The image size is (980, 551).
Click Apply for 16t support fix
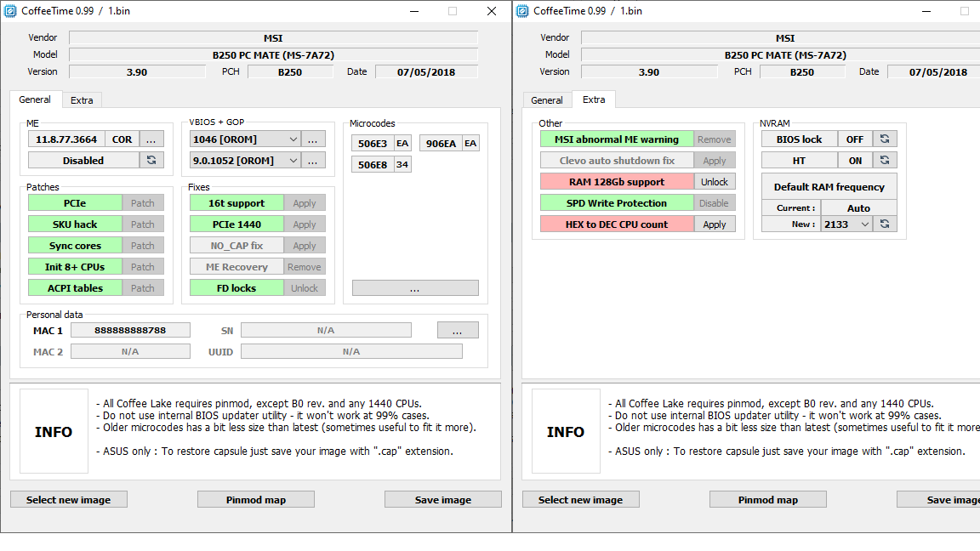(305, 203)
